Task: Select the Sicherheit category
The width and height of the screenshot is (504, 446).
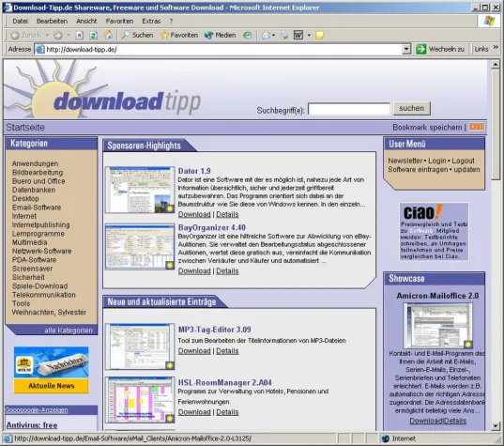Action: [x=28, y=277]
